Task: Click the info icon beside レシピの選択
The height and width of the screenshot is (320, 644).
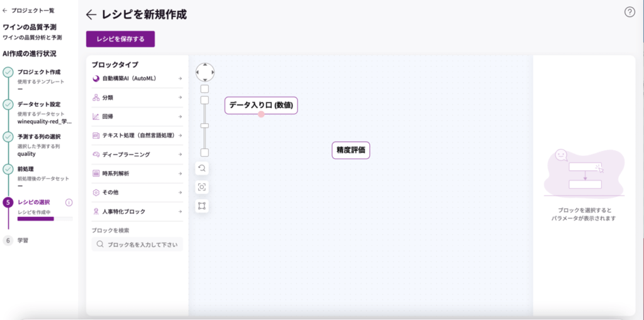Action: pyautogui.click(x=69, y=202)
